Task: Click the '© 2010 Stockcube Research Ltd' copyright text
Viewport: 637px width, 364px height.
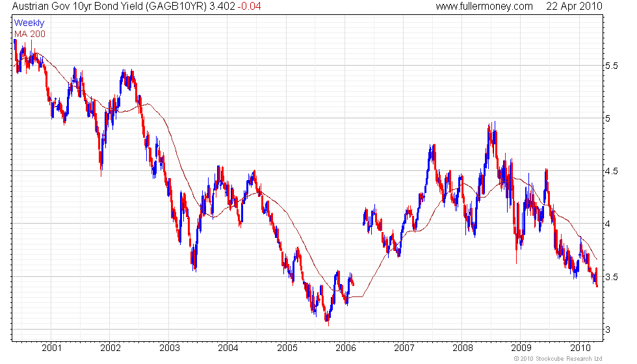Action: pyautogui.click(x=558, y=359)
